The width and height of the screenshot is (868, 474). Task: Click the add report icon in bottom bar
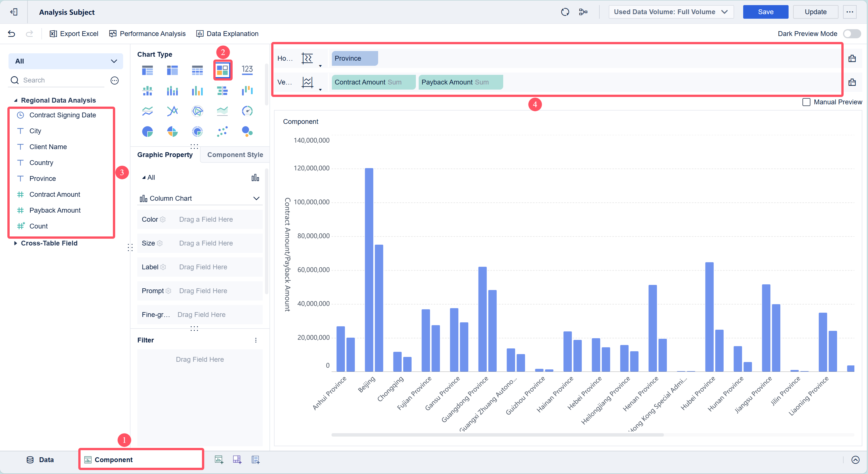(x=255, y=460)
